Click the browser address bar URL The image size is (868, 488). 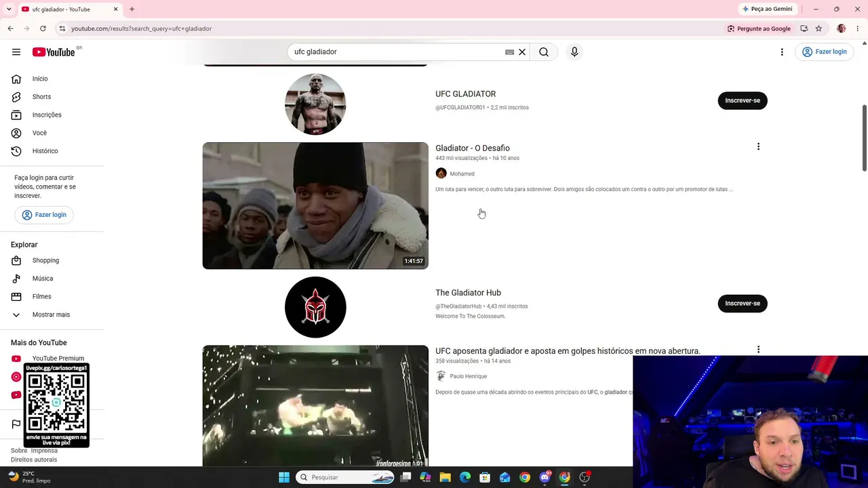(141, 28)
